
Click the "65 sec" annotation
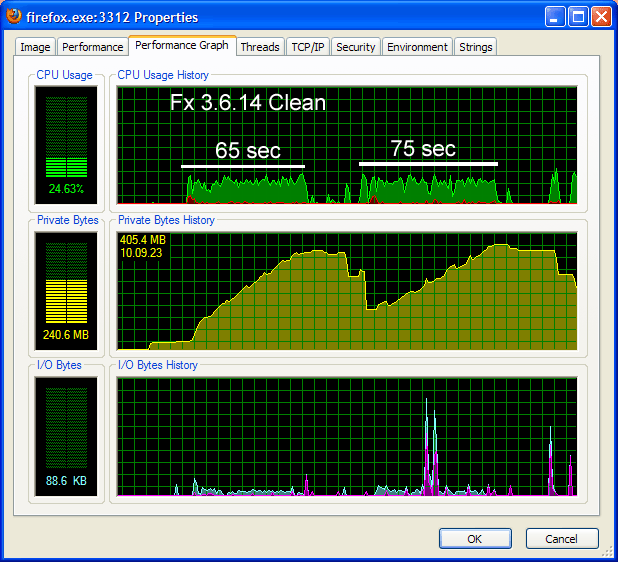248,150
